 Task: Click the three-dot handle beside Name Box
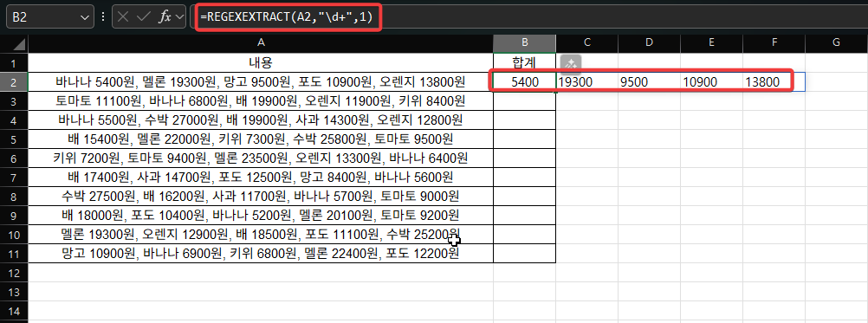[x=103, y=17]
